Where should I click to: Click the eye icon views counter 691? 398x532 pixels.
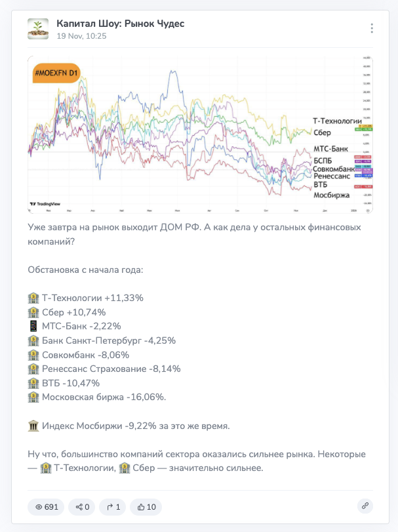[47, 506]
